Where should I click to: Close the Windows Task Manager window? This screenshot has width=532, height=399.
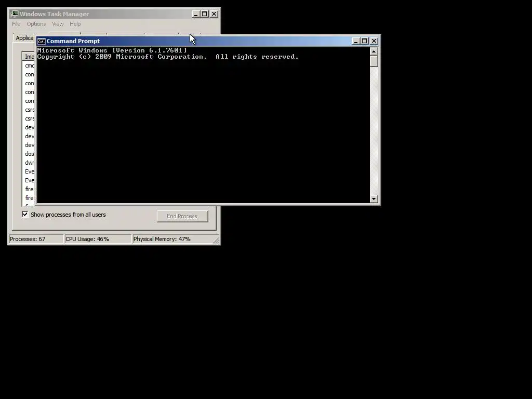click(x=214, y=14)
